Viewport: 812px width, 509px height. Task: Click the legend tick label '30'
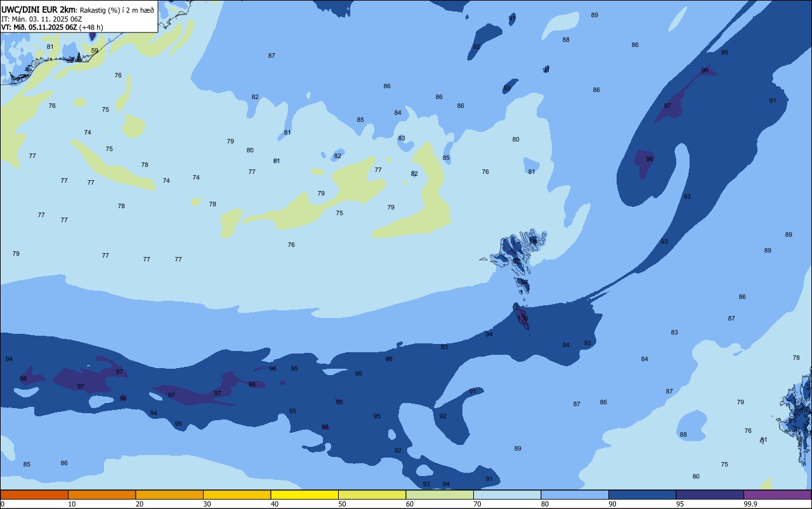207,504
